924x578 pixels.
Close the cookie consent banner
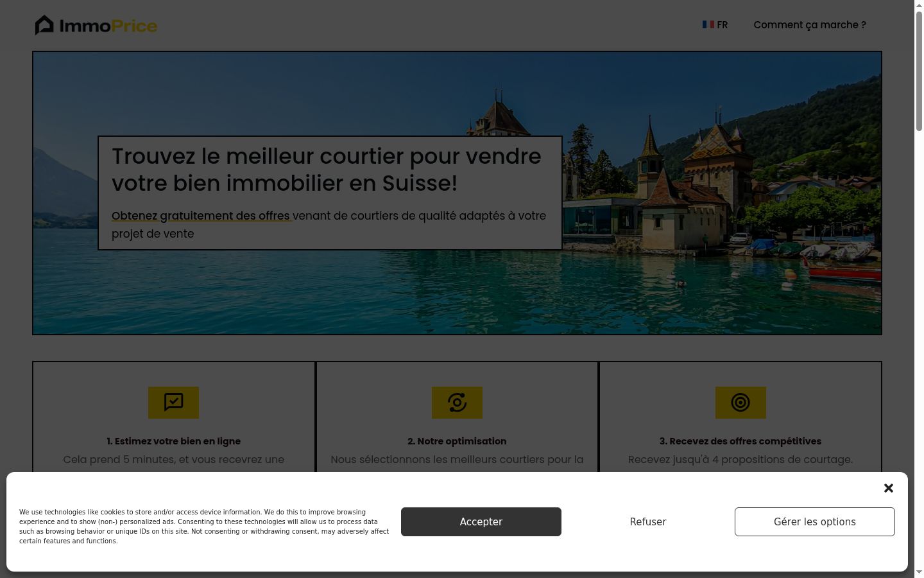(x=889, y=488)
